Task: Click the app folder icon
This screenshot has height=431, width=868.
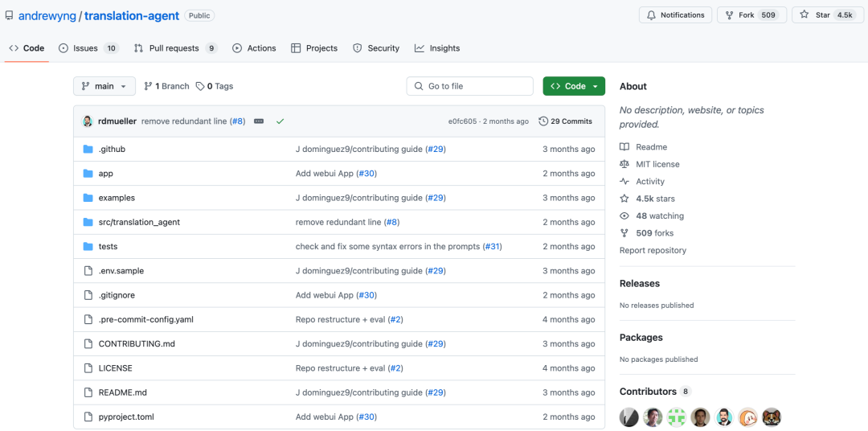Action: click(x=88, y=174)
